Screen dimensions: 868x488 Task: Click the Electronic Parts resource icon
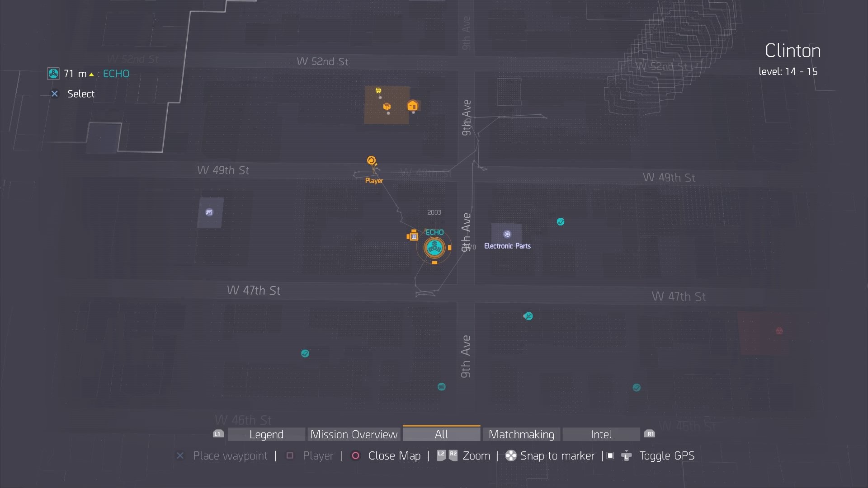507,234
